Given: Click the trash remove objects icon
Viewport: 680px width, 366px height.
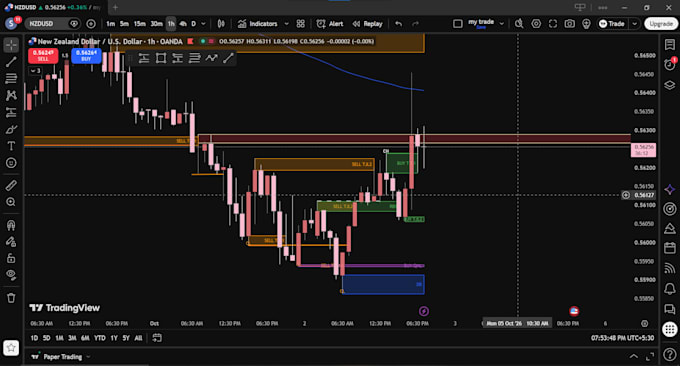Looking at the screenshot, I should tap(11, 298).
